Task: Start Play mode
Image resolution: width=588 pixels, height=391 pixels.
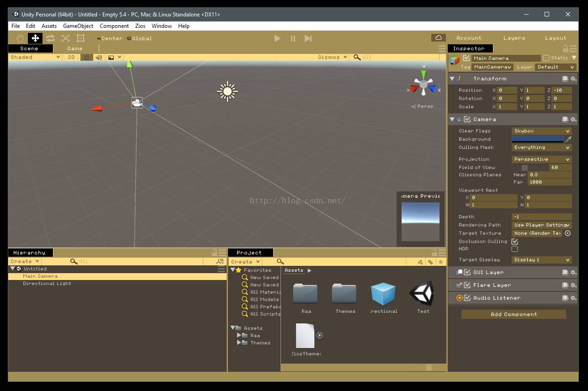Action: pyautogui.click(x=277, y=38)
